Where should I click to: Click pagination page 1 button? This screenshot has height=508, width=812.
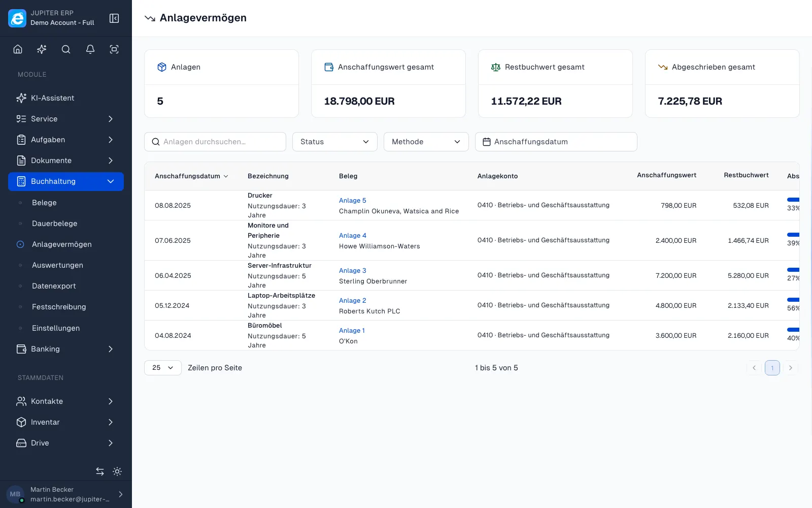[x=772, y=368]
